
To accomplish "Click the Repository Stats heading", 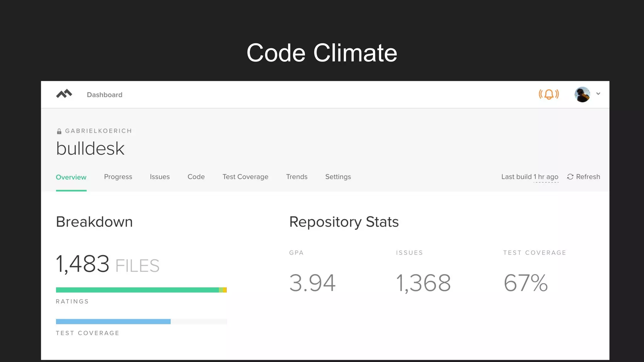I will [x=344, y=222].
